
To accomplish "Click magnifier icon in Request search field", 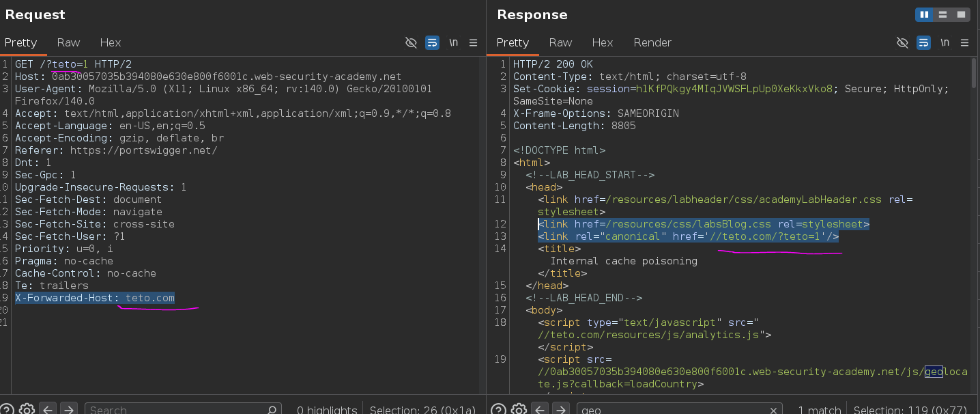I will (x=272, y=410).
